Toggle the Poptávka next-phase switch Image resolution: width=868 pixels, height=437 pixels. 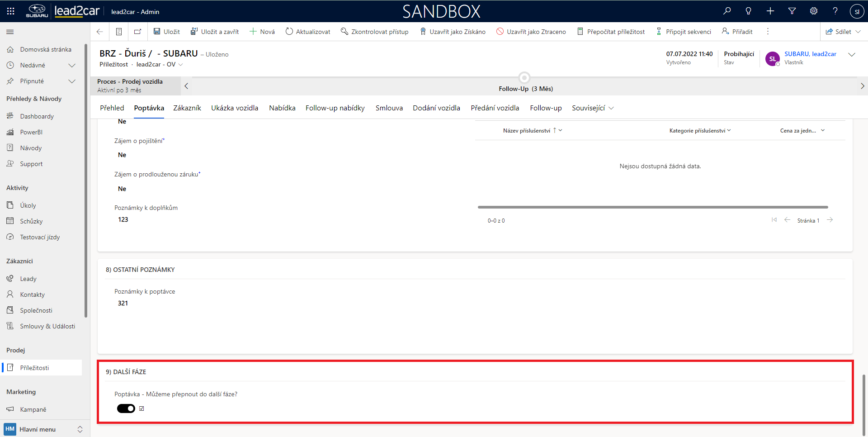click(x=126, y=408)
